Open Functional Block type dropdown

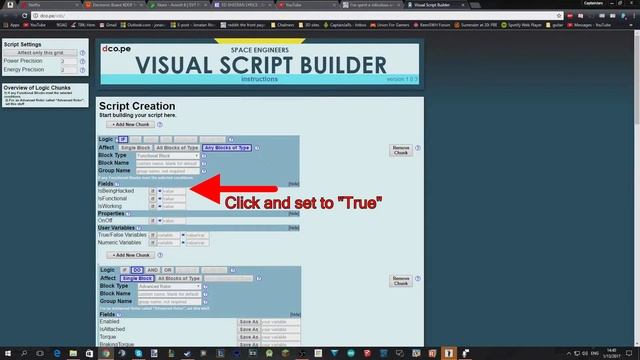click(x=168, y=156)
